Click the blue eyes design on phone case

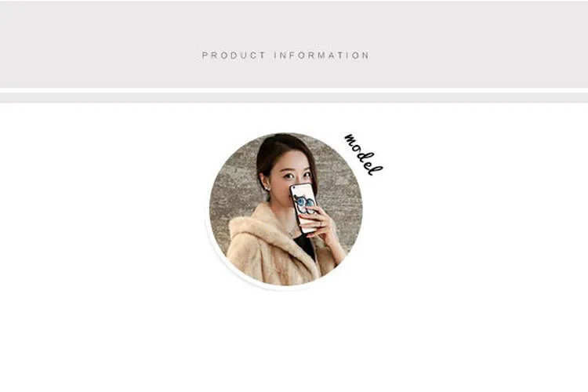coord(304,203)
